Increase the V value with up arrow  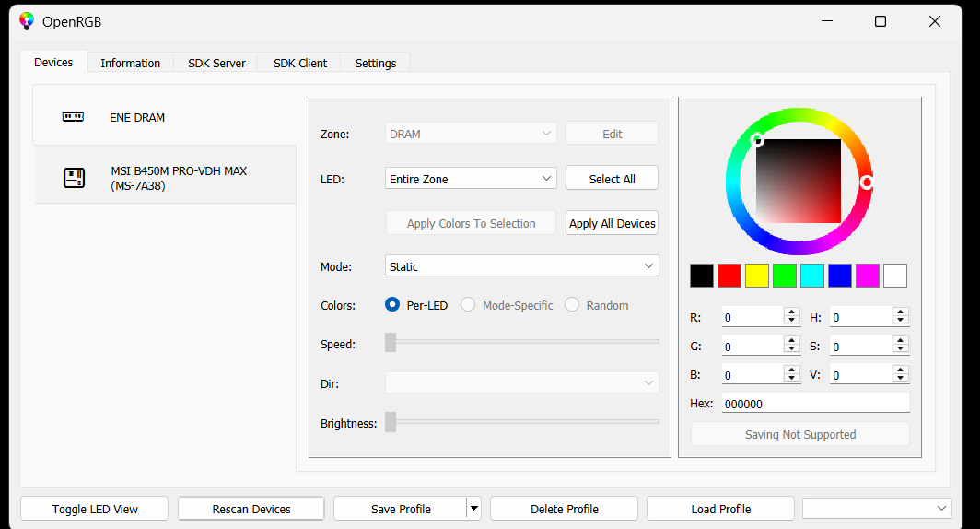point(901,370)
